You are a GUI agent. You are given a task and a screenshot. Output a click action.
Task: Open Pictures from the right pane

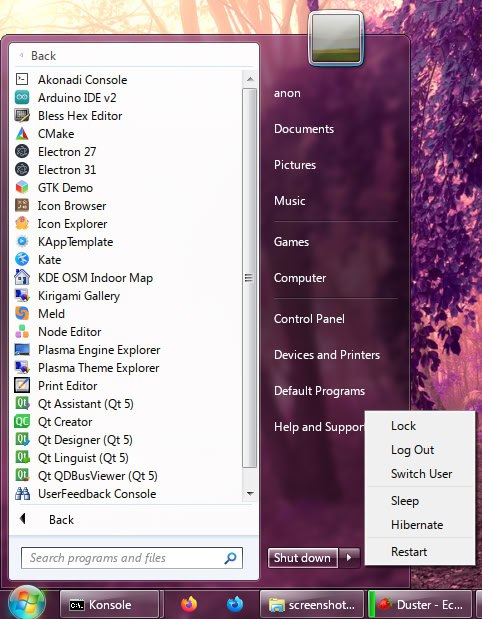pyautogui.click(x=295, y=165)
